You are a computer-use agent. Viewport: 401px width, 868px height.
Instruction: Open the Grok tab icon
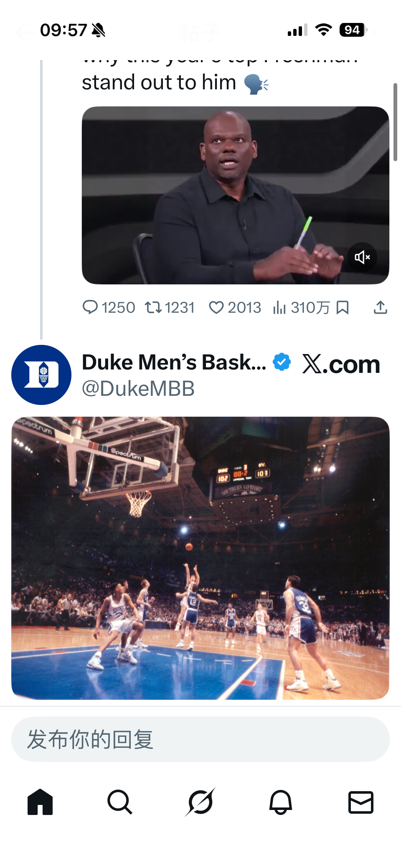click(200, 802)
